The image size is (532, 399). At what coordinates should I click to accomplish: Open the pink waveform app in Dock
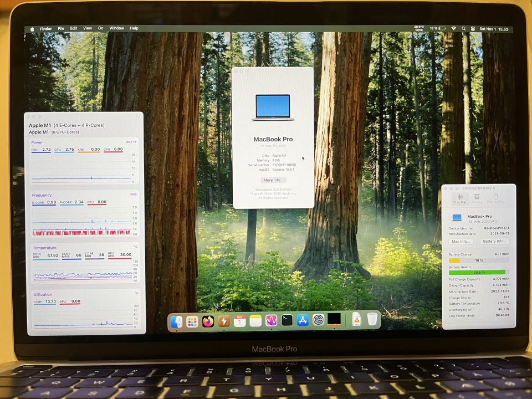coord(271,320)
